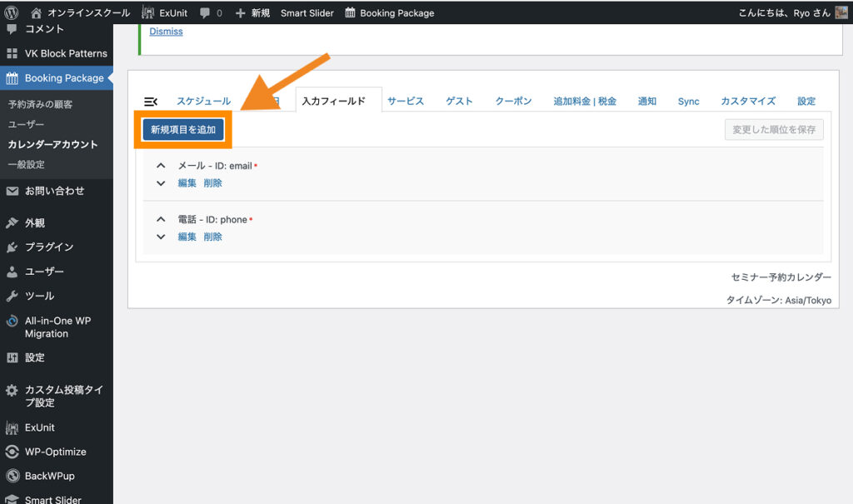The height and width of the screenshot is (504, 853).
Task: Open the site home icon オンラインスクール
Action: pyautogui.click(x=36, y=12)
